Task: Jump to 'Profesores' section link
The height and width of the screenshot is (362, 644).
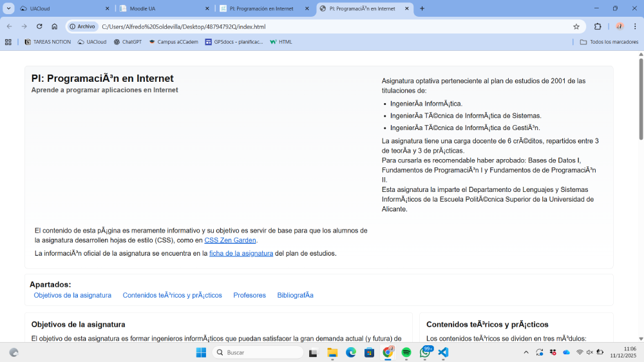Action: [249, 295]
